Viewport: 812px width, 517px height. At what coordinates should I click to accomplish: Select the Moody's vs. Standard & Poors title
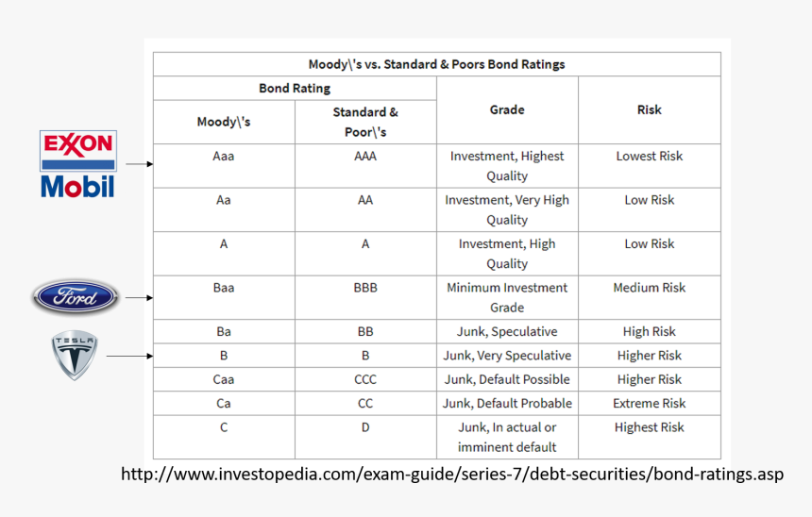click(436, 64)
